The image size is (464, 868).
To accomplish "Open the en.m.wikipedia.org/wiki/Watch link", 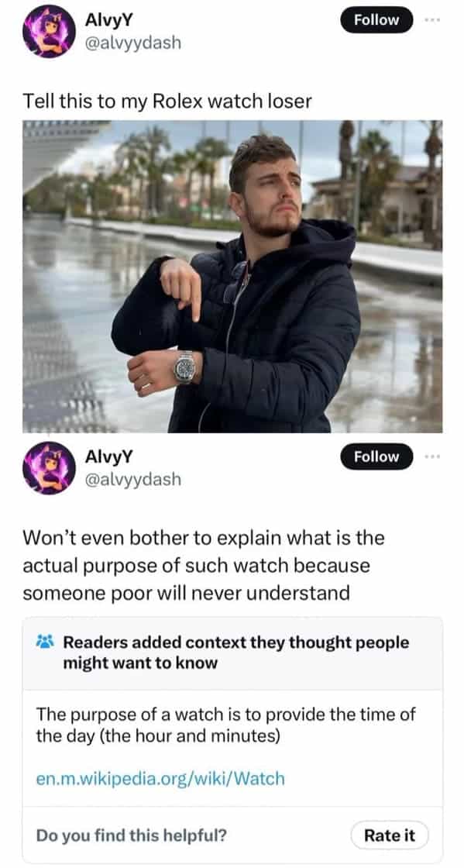I will pos(160,779).
